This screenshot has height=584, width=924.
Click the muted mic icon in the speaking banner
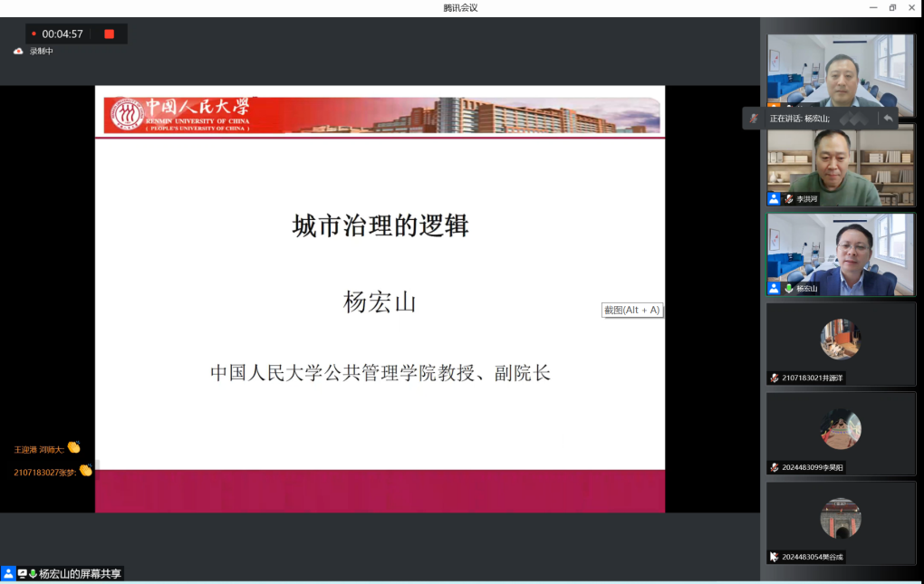[754, 119]
